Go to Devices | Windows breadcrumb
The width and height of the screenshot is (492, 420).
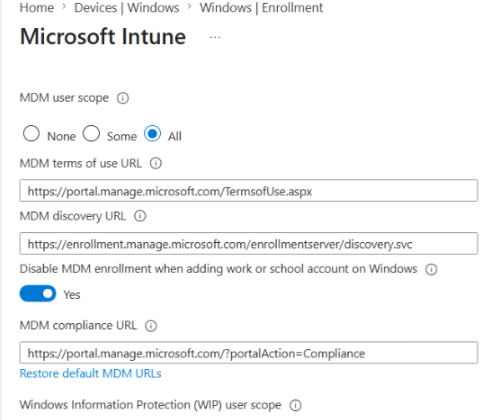tap(127, 7)
